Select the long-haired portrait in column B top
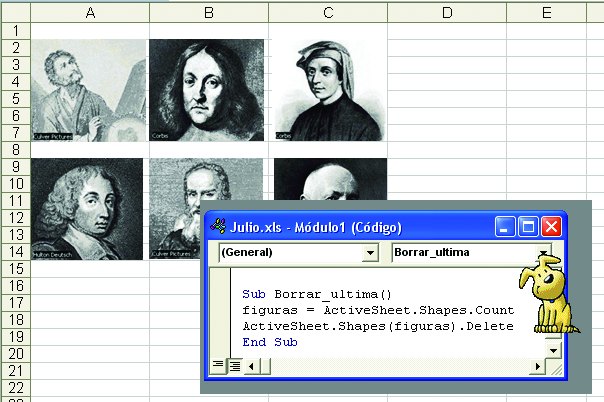This screenshot has height=402, width=604. point(206,90)
